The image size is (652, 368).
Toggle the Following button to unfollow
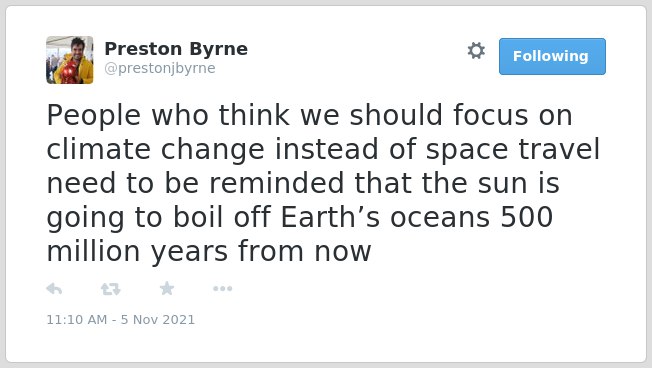[x=552, y=57]
